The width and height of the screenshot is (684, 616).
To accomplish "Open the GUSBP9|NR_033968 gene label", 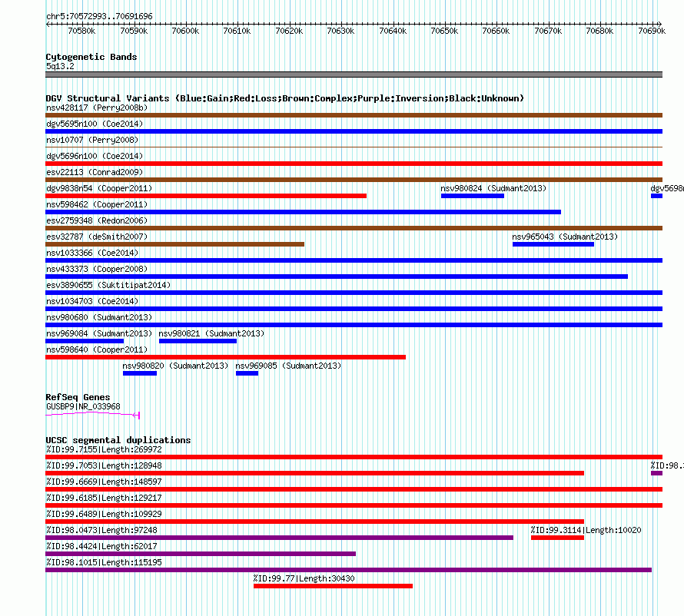I will [x=83, y=406].
